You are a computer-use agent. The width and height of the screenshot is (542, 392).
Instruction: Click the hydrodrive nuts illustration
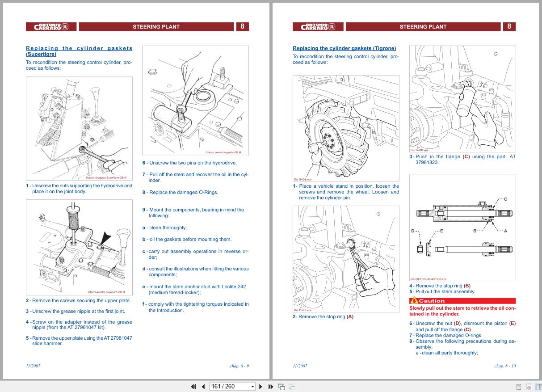79,129
